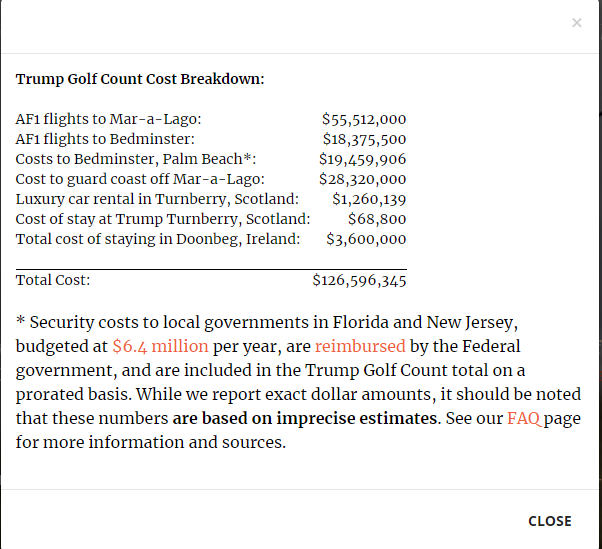602x549 pixels.
Task: Select the Luxury car rental in Turnberry label
Action: click(x=157, y=199)
